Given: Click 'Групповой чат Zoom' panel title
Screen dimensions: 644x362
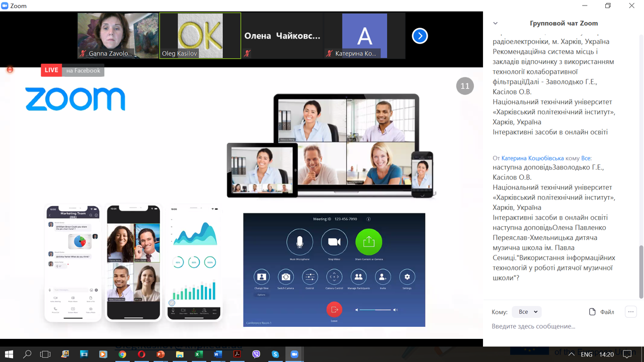Looking at the screenshot, I should tap(563, 23).
